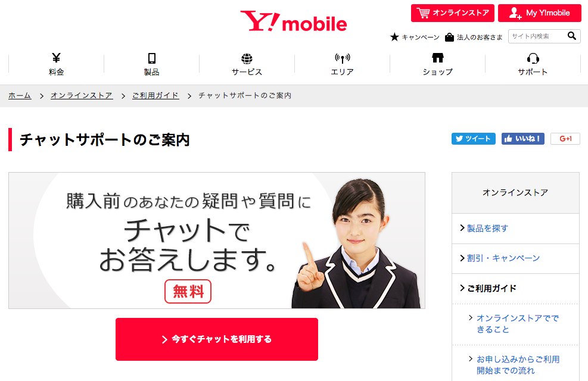
Task: Go to ホーム breadcrumb link
Action: [20, 95]
